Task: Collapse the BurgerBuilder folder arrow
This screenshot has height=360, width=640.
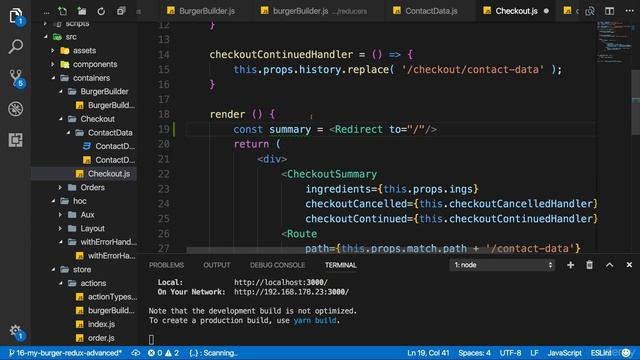Action: 60,91
